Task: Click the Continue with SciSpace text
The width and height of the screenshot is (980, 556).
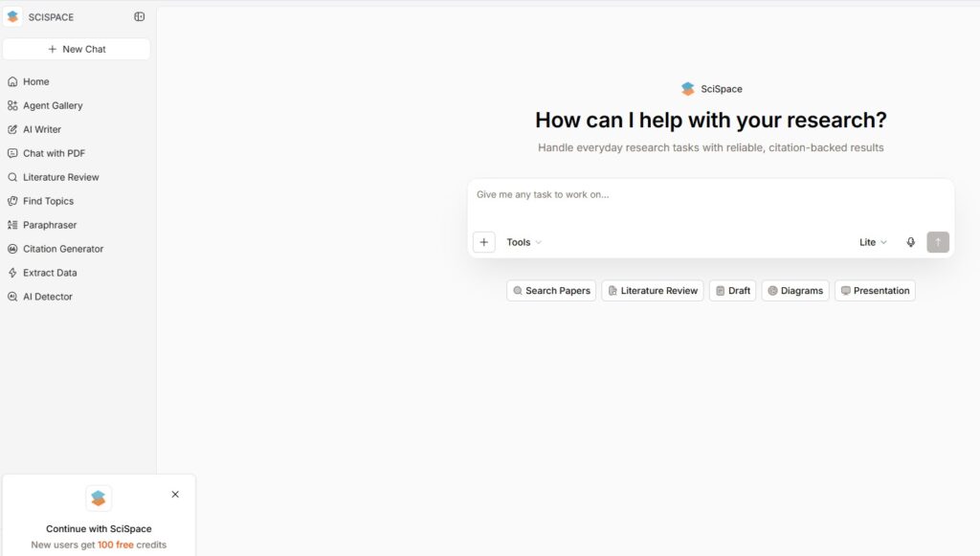Action: click(99, 528)
